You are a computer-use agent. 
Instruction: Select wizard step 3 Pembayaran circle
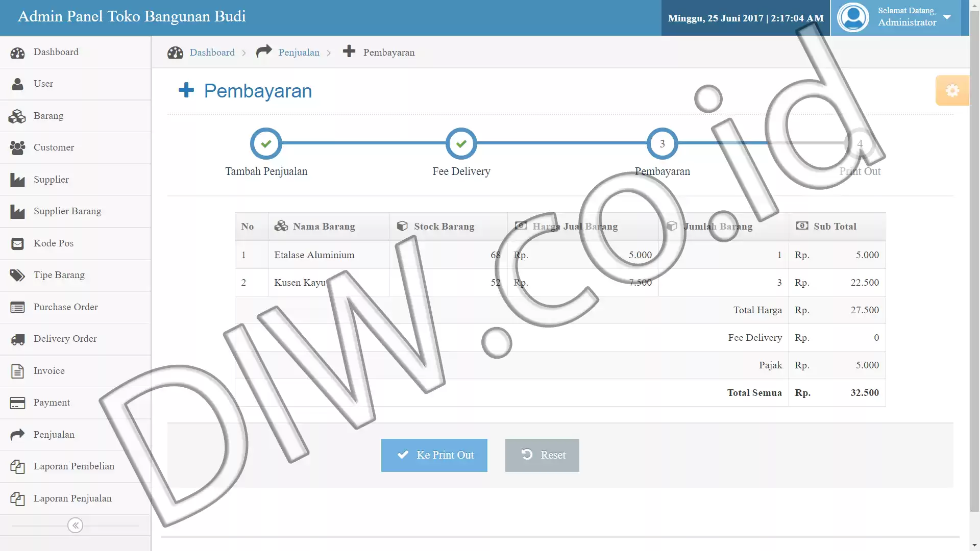click(662, 144)
